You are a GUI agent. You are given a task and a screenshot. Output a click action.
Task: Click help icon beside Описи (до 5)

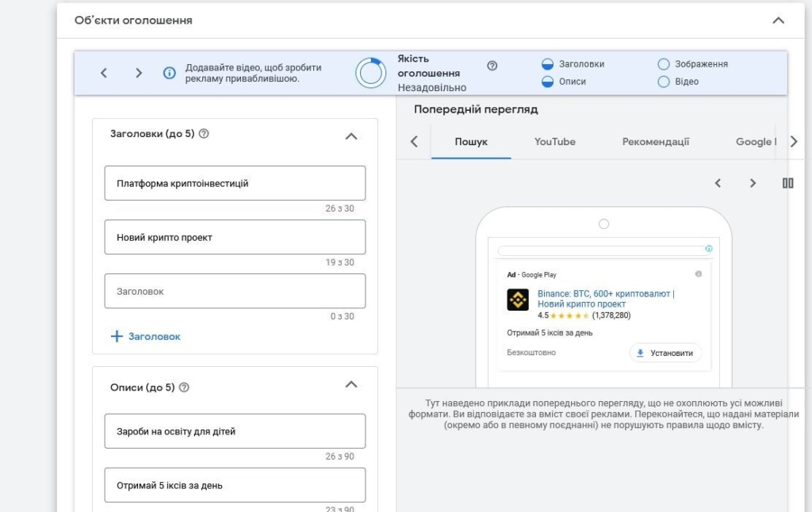pyautogui.click(x=184, y=388)
